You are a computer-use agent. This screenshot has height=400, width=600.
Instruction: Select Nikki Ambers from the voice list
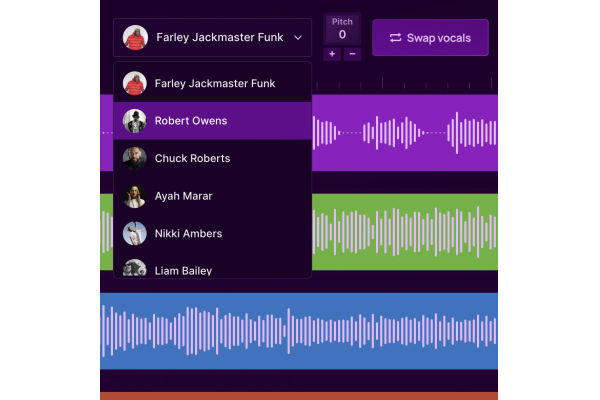pyautogui.click(x=212, y=233)
